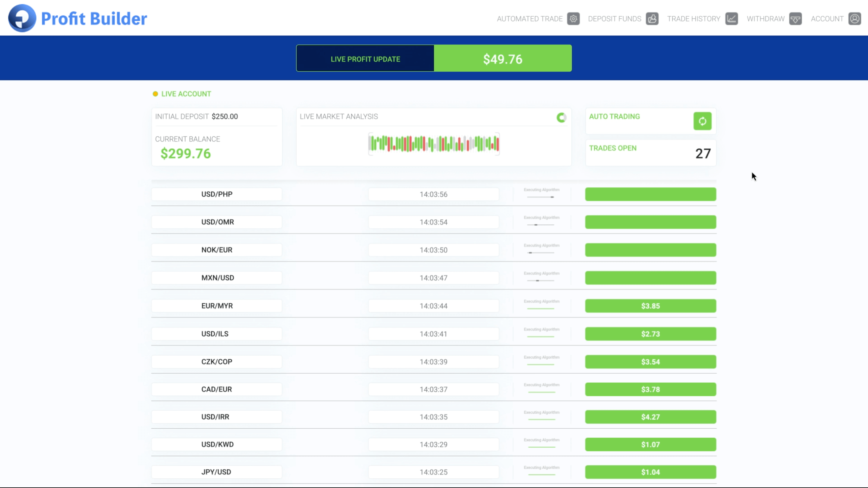The height and width of the screenshot is (488, 868).
Task: Click the Deposit Funds icon
Action: click(652, 19)
